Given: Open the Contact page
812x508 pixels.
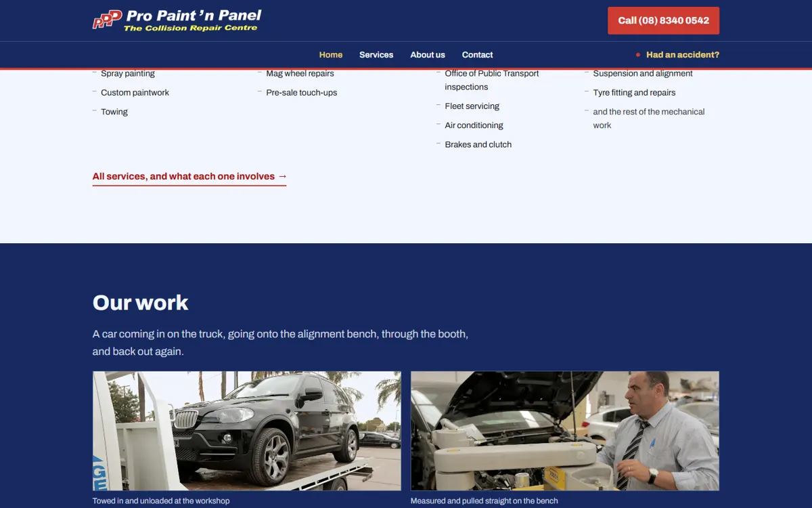Looking at the screenshot, I should pos(478,55).
